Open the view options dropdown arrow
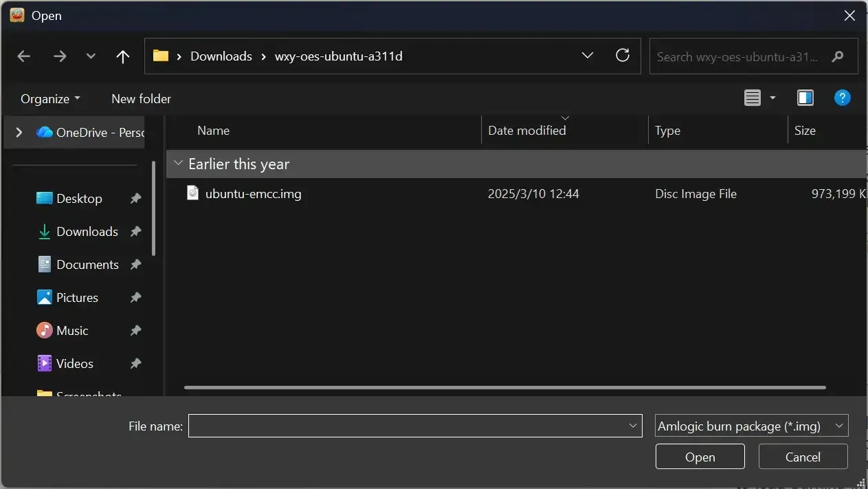Viewport: 868px width, 489px height. 772,98
